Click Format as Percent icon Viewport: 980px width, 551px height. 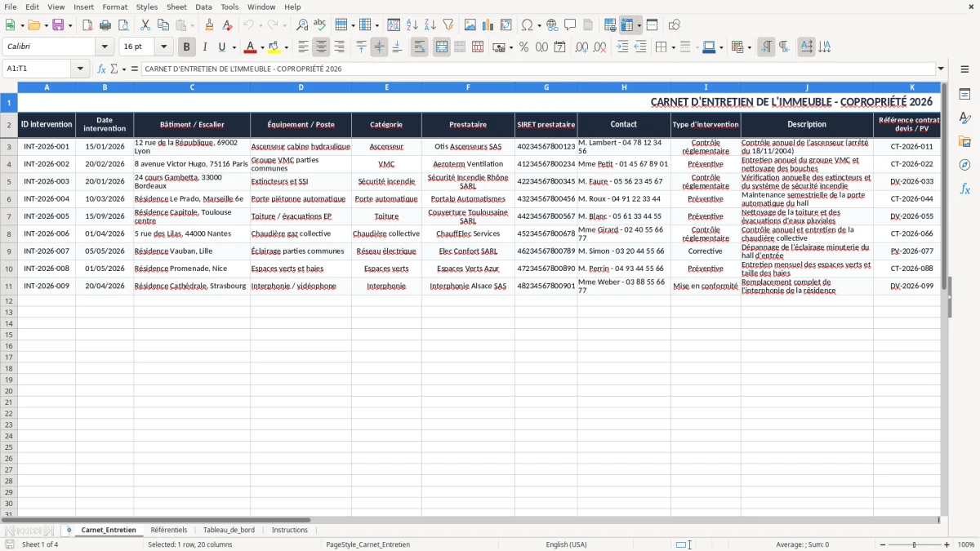(523, 47)
